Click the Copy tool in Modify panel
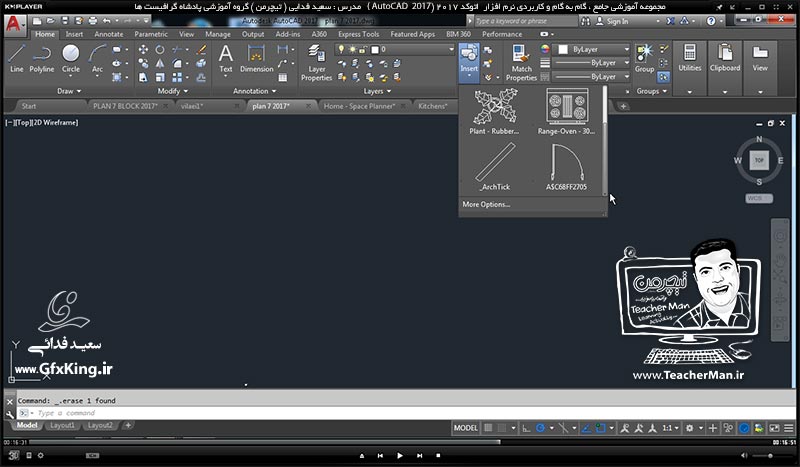The image size is (800, 467). pos(143,63)
